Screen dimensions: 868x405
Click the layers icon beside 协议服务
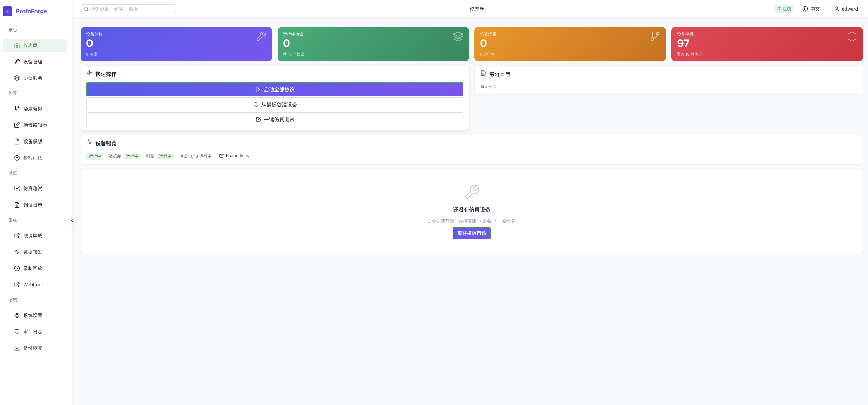tap(17, 78)
